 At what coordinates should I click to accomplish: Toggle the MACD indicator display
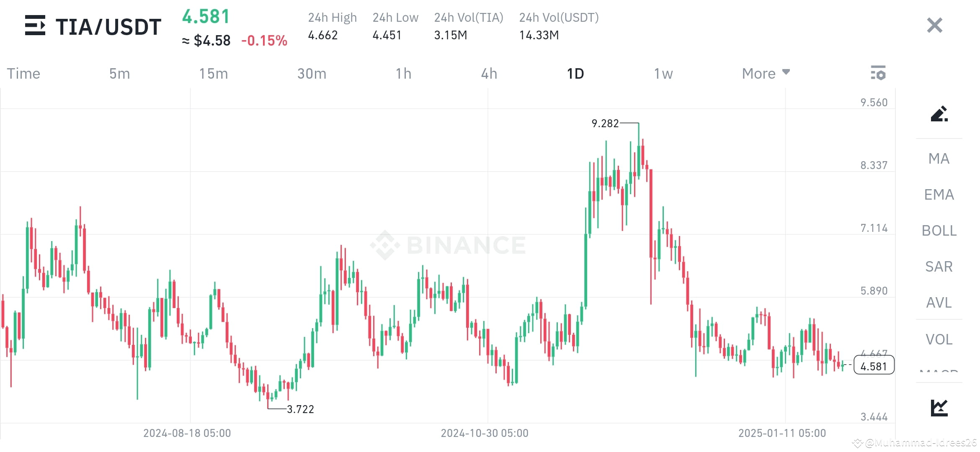coord(939,372)
